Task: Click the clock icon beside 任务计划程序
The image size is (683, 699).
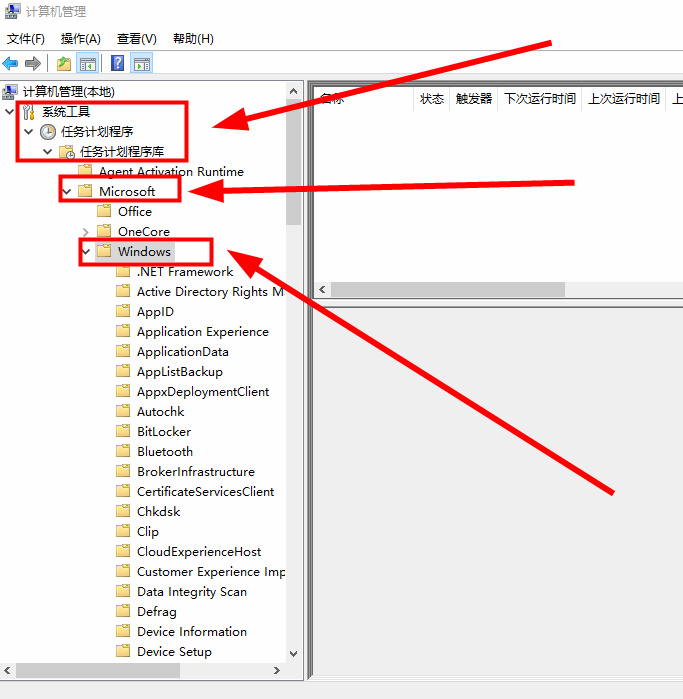Action: [48, 132]
